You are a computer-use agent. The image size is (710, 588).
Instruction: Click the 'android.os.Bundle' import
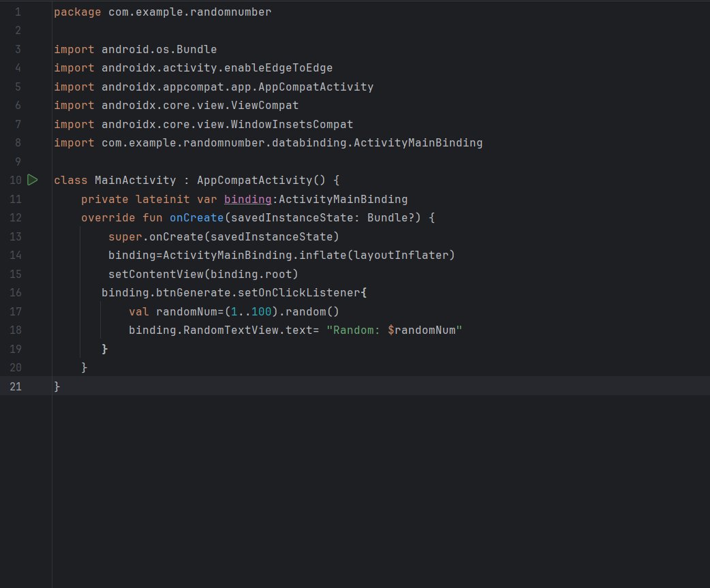tap(159, 49)
